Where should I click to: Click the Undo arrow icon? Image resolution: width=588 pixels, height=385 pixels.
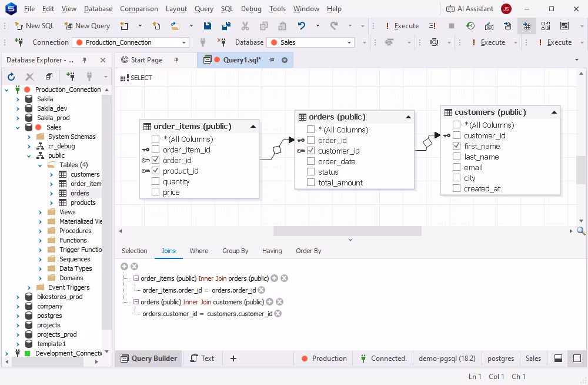click(302, 26)
